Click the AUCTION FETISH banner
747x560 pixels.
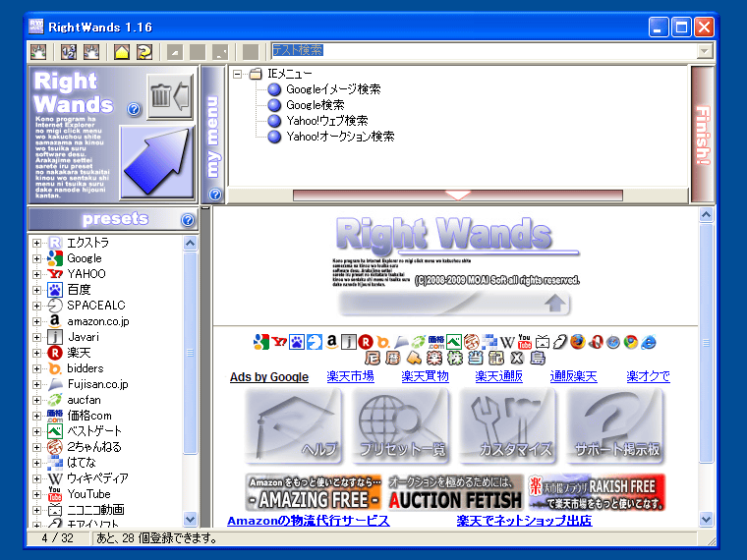tap(455, 492)
